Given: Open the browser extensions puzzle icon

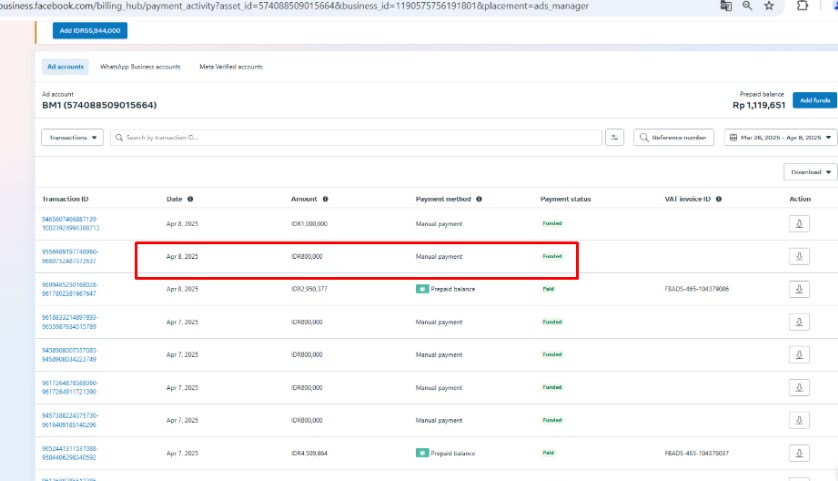Looking at the screenshot, I should [x=802, y=6].
